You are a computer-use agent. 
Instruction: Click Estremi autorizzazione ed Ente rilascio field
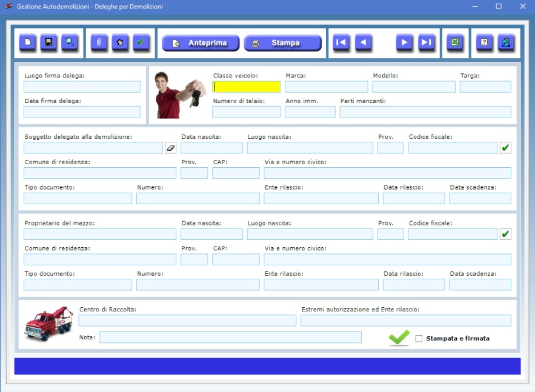tap(406, 321)
